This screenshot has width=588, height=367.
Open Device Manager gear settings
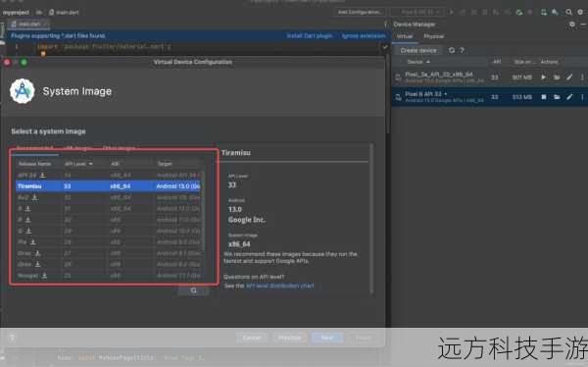(x=571, y=25)
